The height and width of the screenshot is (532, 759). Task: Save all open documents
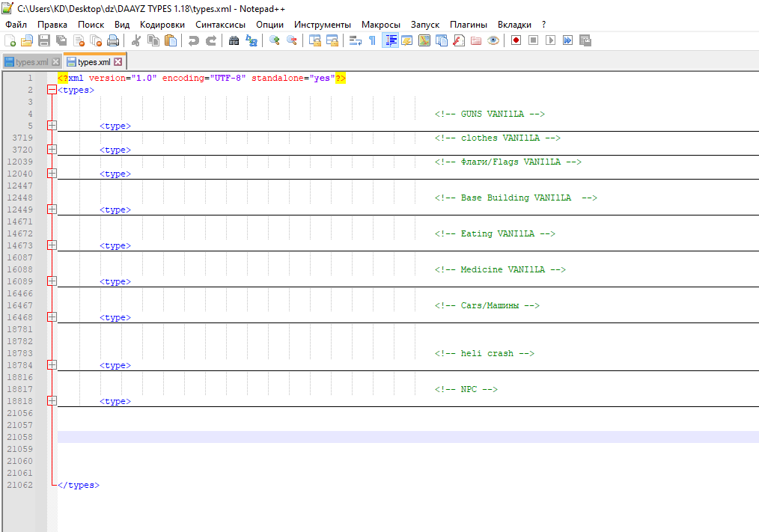pyautogui.click(x=61, y=40)
